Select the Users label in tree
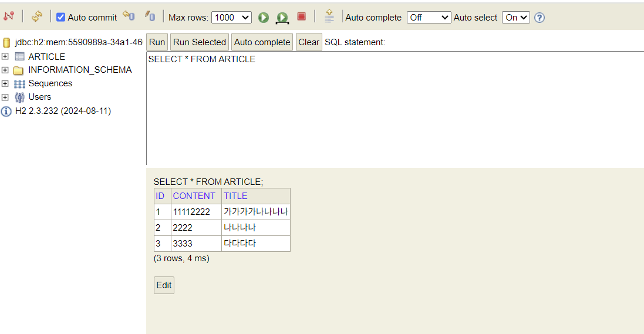The width and height of the screenshot is (644, 334). coord(40,97)
